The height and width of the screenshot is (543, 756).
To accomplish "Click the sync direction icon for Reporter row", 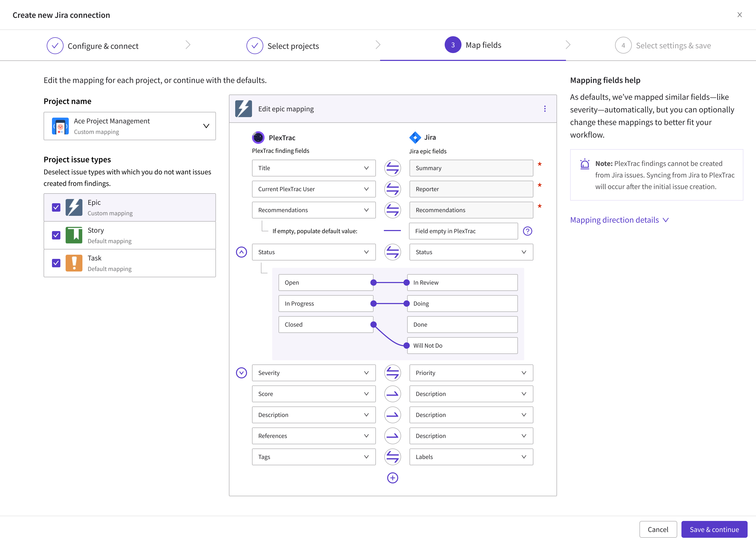I will (392, 189).
